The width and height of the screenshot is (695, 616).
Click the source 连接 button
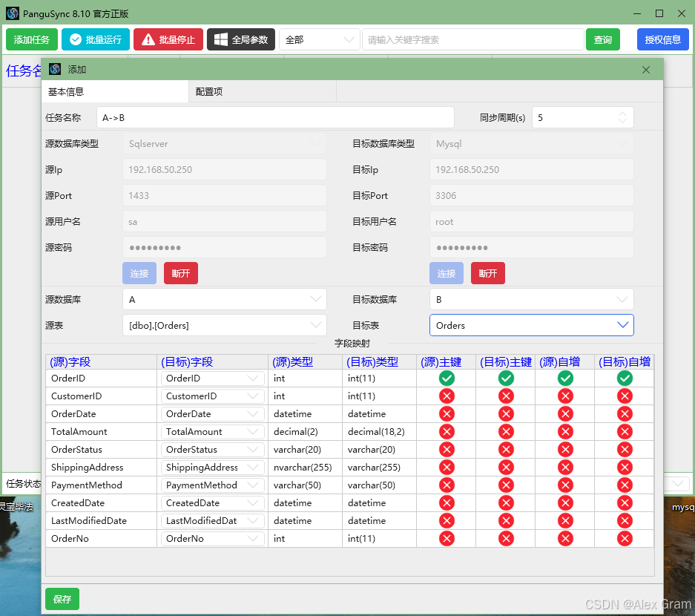(x=139, y=273)
